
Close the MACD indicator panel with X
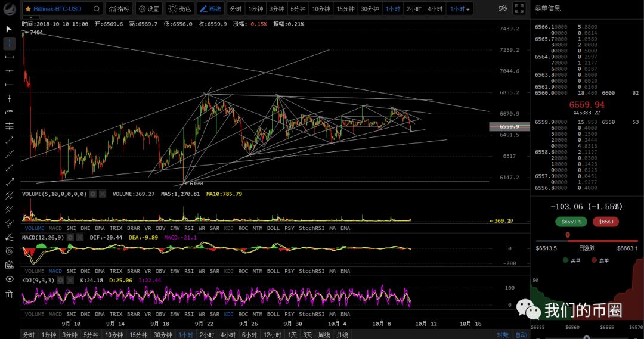click(80, 237)
